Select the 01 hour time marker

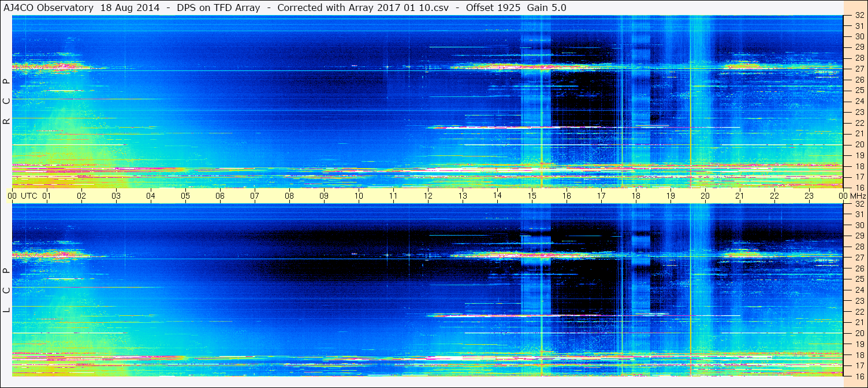coord(47,196)
